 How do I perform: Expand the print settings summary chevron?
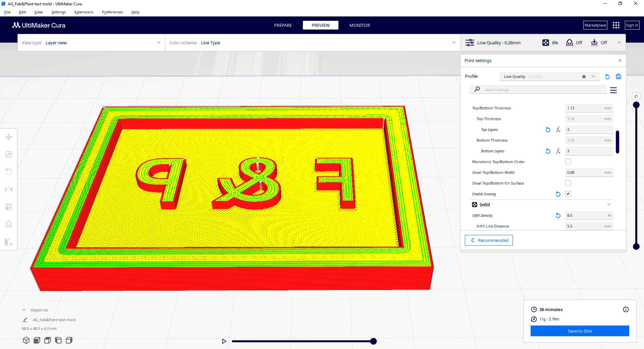pyautogui.click(x=619, y=43)
